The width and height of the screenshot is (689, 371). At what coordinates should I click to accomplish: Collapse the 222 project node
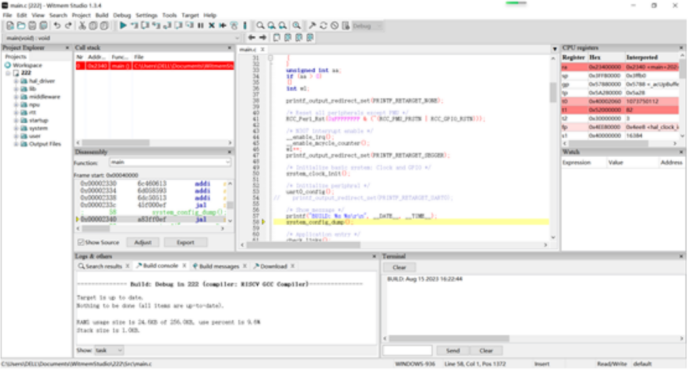(x=8, y=73)
